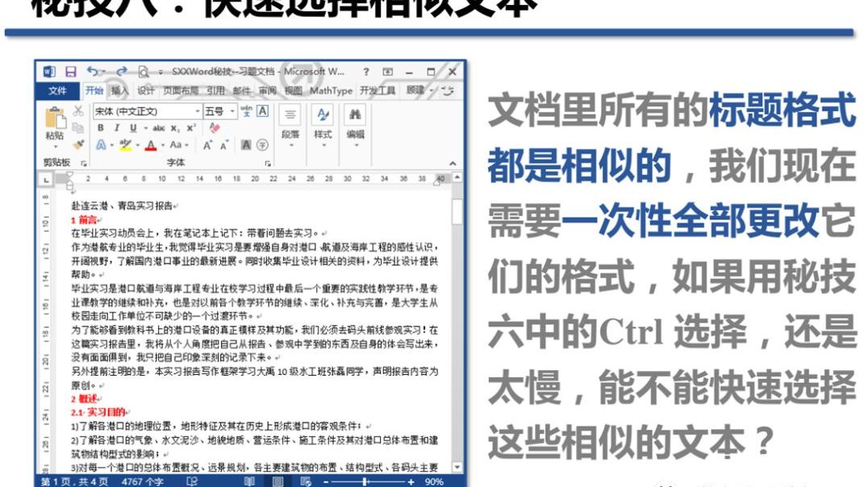Click the Grow Font icon

[x=207, y=145]
